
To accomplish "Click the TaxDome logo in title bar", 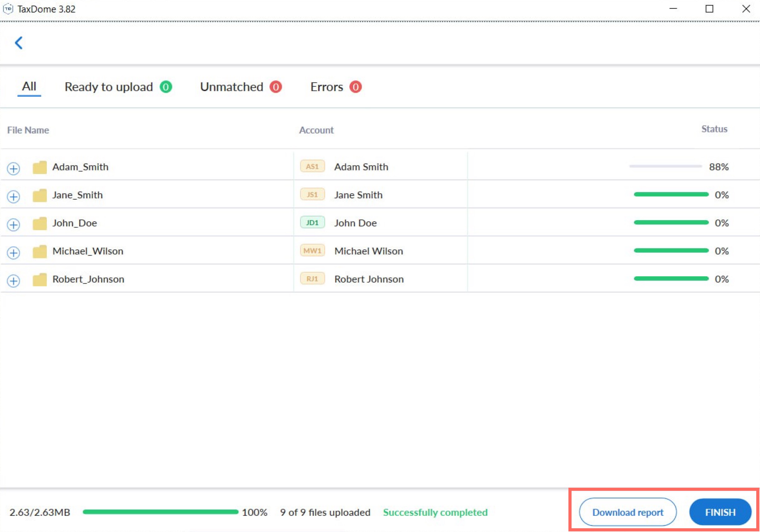I will pos(8,9).
